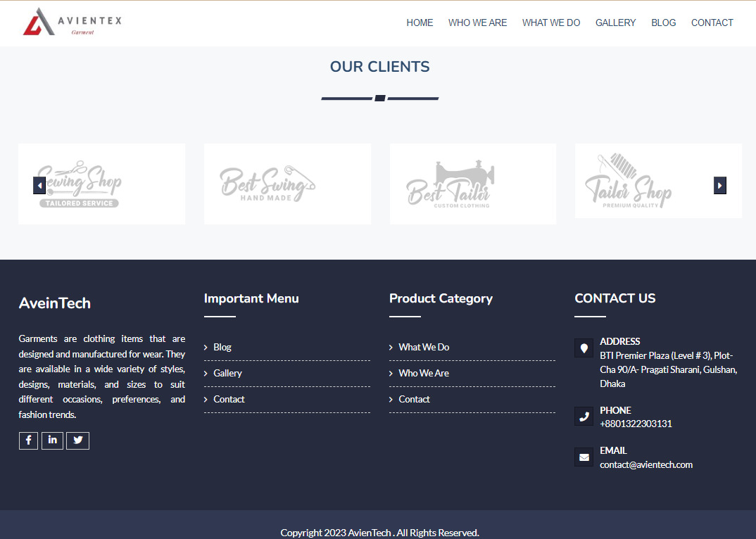
Task: Advance to next client logos slide
Action: coord(719,185)
